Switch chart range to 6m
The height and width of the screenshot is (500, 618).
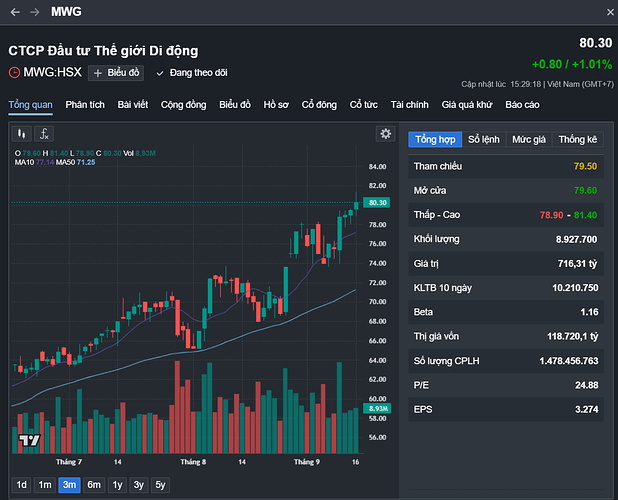[94, 485]
